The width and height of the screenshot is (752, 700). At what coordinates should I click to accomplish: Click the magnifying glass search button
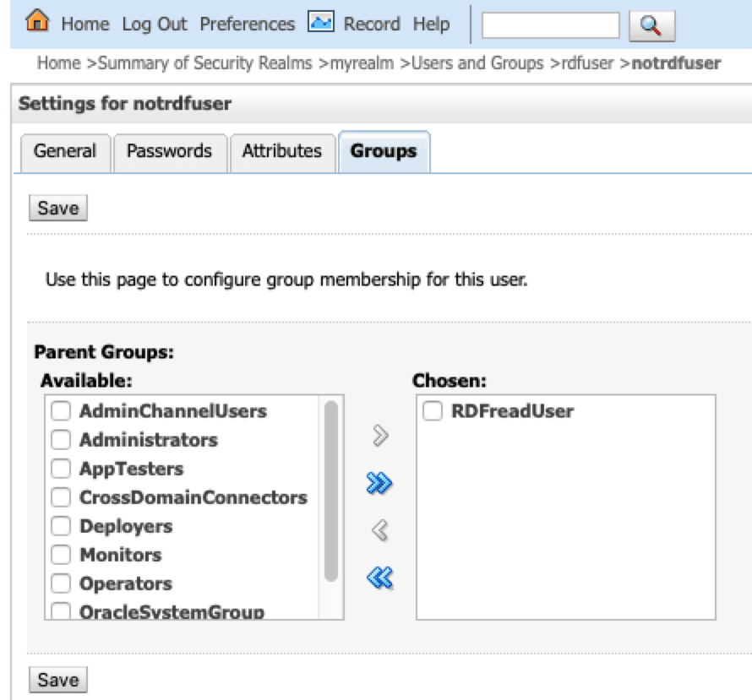point(651,25)
